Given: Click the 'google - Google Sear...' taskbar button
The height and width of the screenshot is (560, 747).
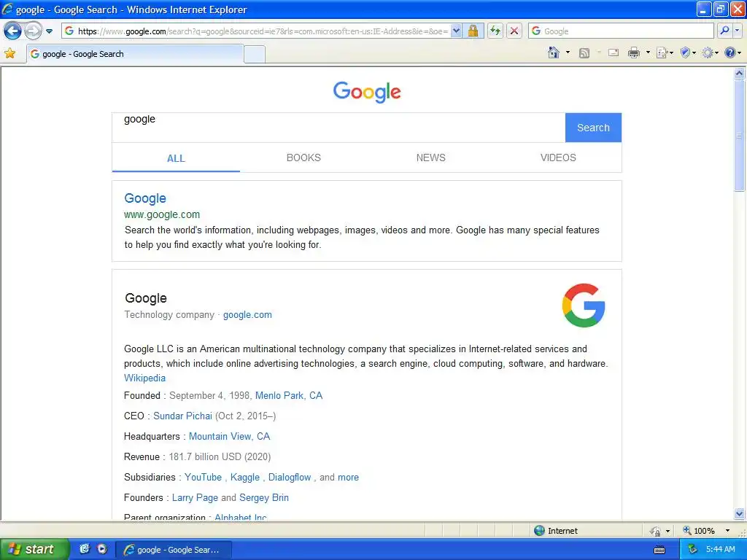Looking at the screenshot, I should (174, 550).
